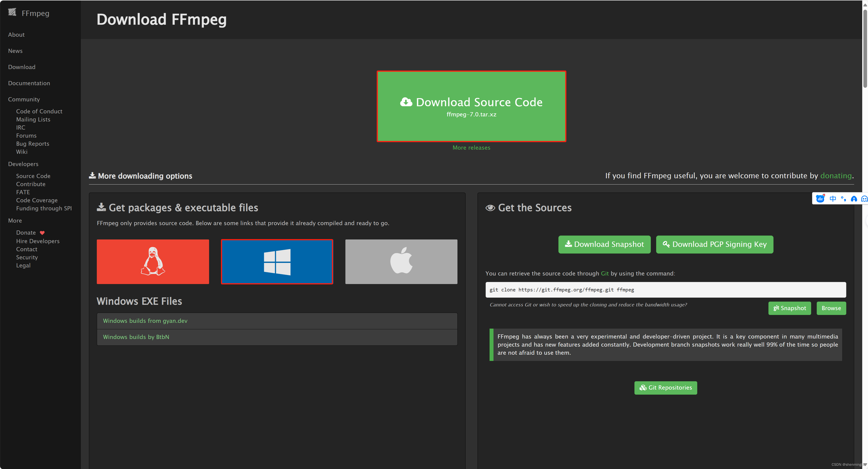Toggle Chinese input mode 中 icon

(x=833, y=199)
